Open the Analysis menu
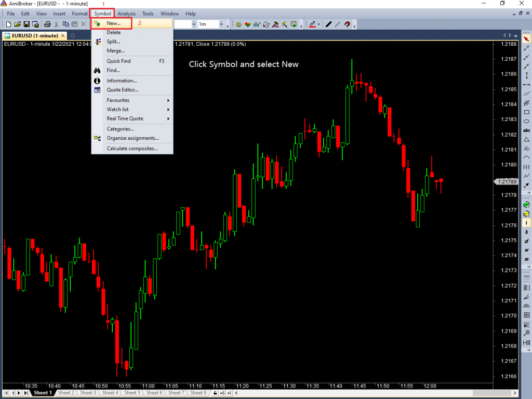The image size is (532, 399). pyautogui.click(x=126, y=14)
